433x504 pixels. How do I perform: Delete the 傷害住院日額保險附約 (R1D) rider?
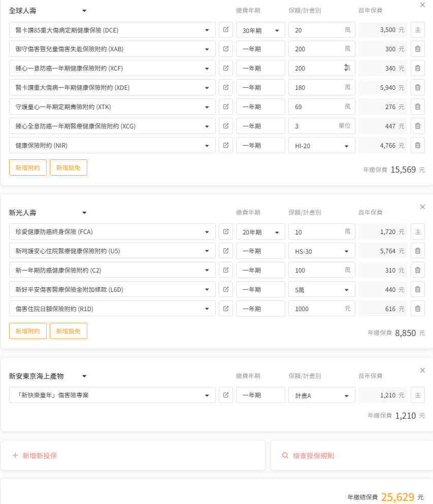[x=418, y=309]
